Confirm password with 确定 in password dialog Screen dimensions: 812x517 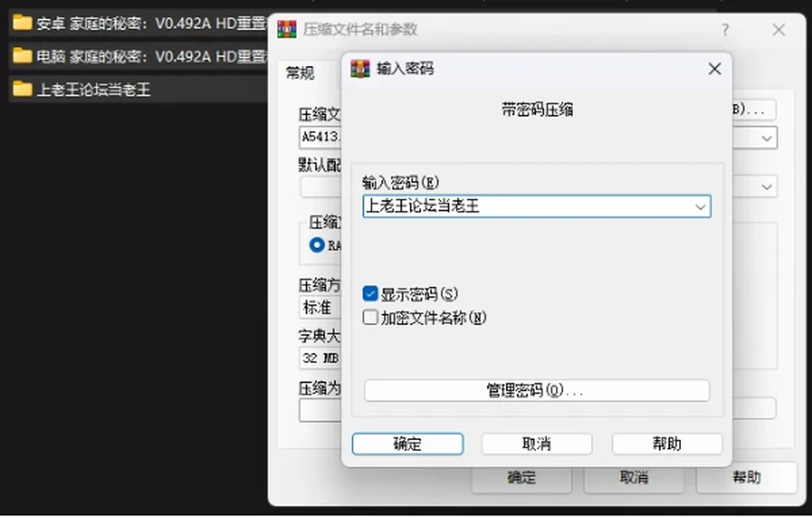click(408, 444)
